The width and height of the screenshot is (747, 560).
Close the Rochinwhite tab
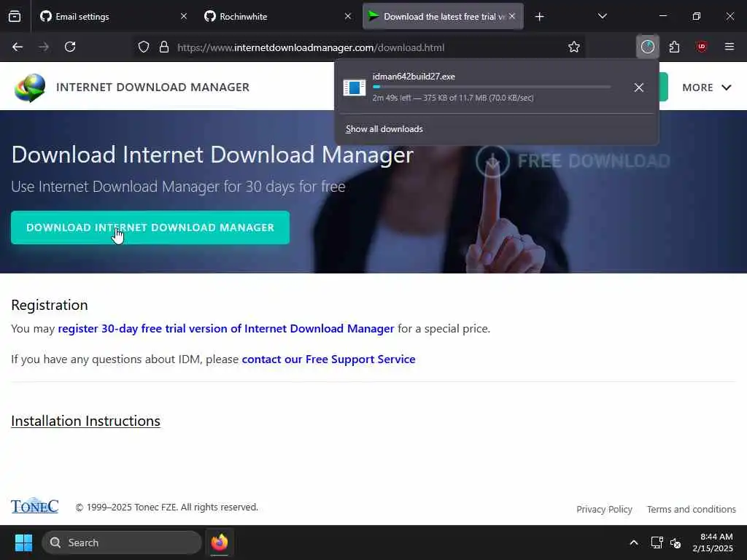point(348,16)
